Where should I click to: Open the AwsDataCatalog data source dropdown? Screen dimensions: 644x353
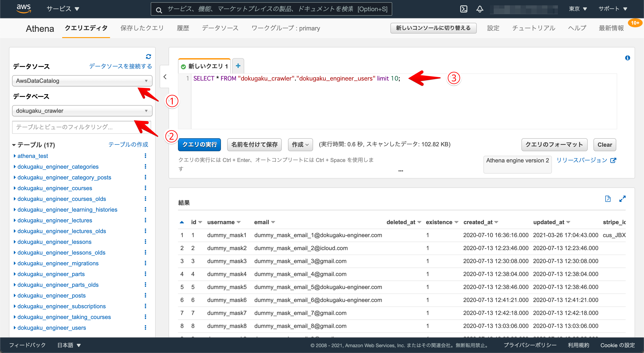tap(82, 81)
